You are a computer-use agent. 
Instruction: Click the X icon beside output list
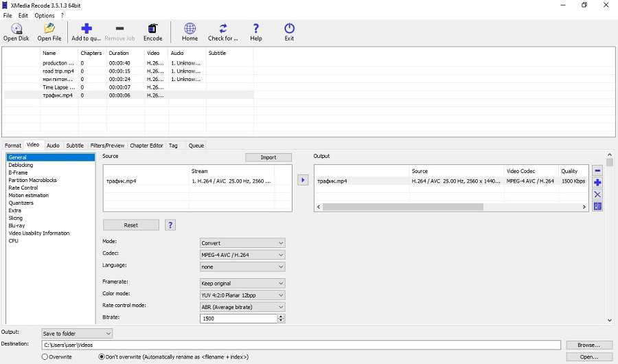(x=597, y=194)
